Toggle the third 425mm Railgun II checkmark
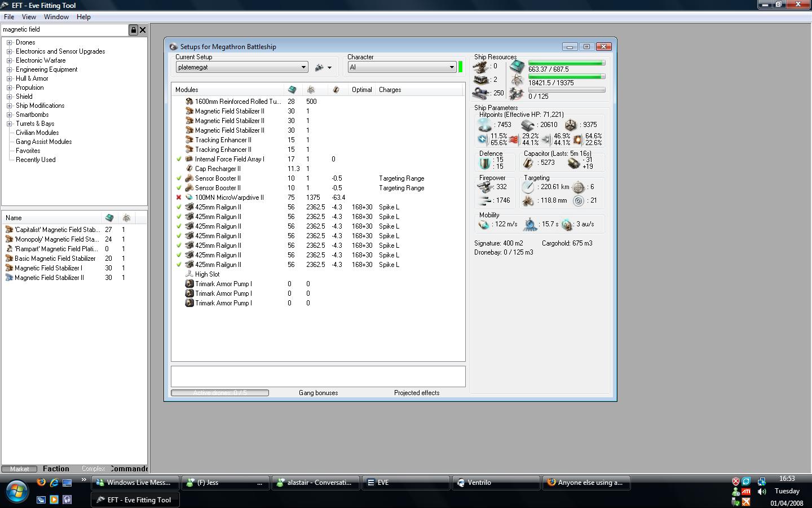The image size is (812, 508). 179,226
